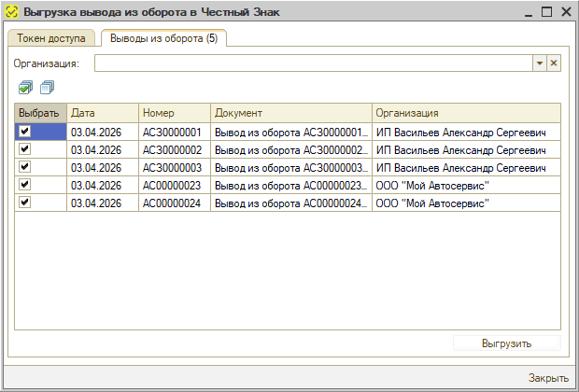The width and height of the screenshot is (579, 392).
Task: Sort by the Дата column header
Action: [x=102, y=113]
